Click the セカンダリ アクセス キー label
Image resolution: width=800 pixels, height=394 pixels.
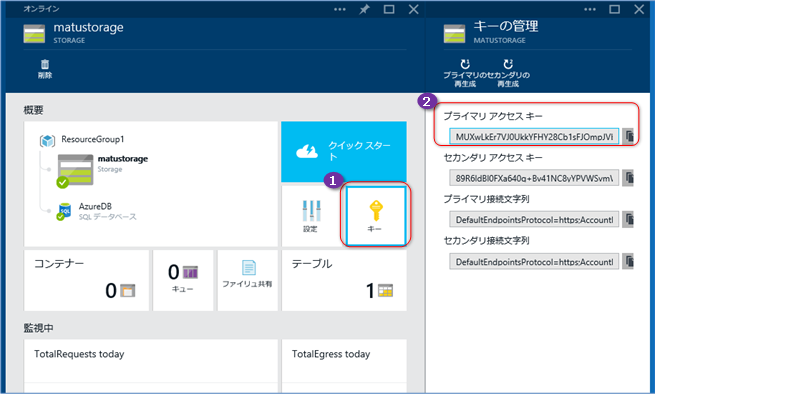493,157
